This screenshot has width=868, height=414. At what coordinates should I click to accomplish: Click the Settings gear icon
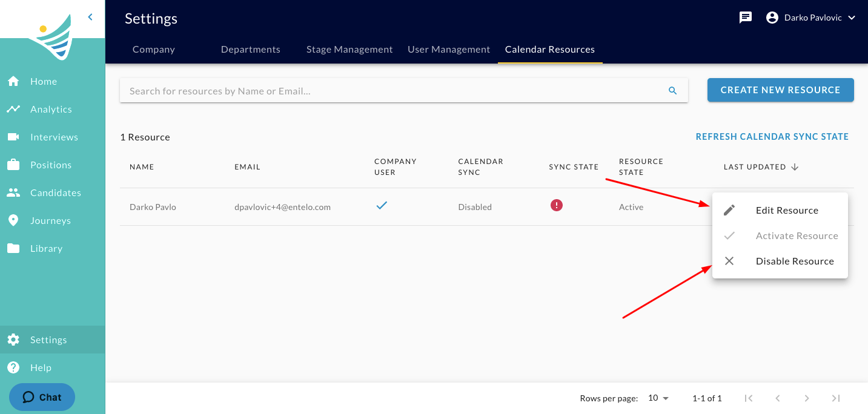pos(13,340)
